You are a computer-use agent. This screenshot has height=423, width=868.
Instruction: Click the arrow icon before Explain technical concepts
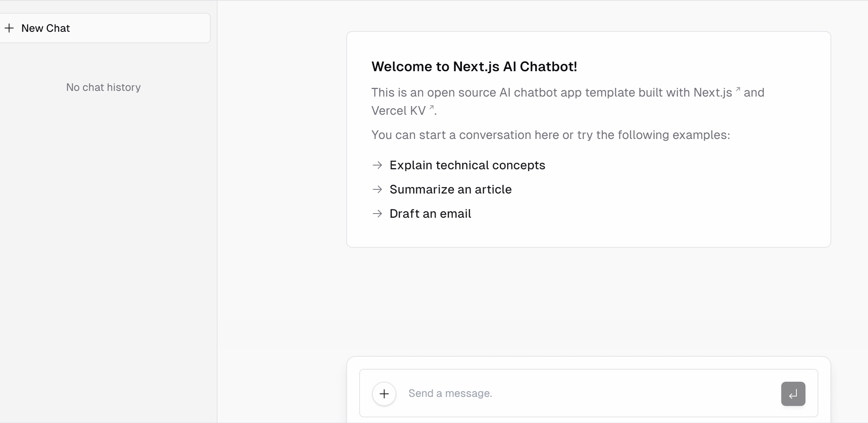(x=377, y=165)
